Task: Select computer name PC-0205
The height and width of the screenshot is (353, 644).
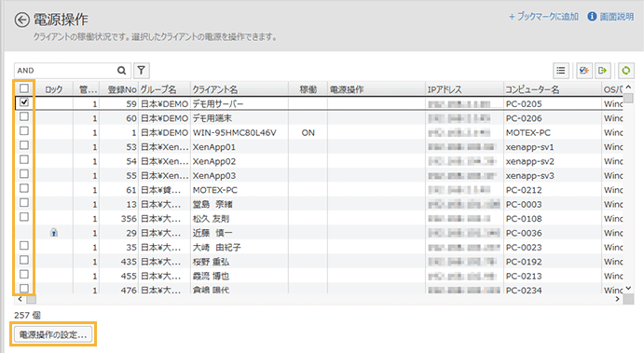Action: [x=553, y=103]
